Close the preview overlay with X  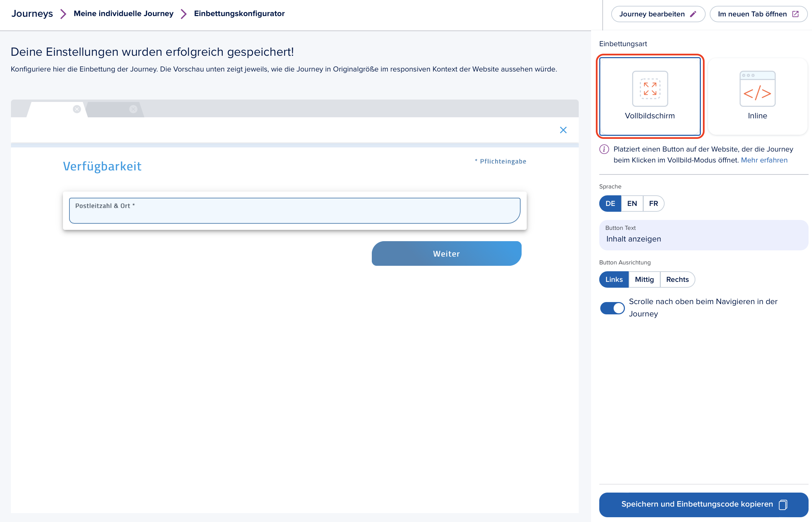(563, 130)
